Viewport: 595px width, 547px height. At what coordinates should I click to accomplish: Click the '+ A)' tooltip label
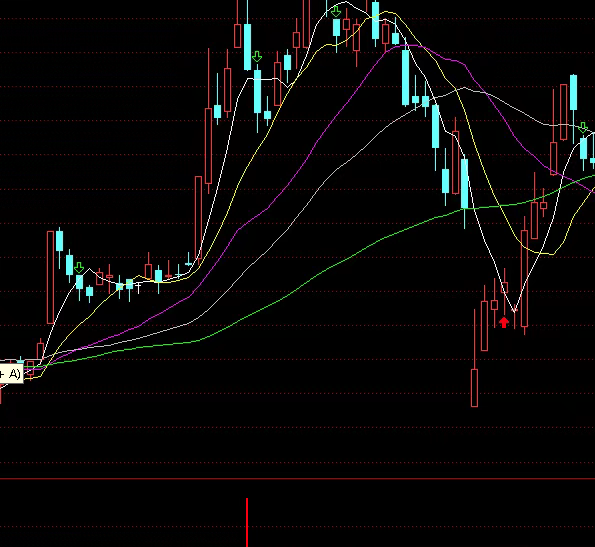pyautogui.click(x=11, y=374)
